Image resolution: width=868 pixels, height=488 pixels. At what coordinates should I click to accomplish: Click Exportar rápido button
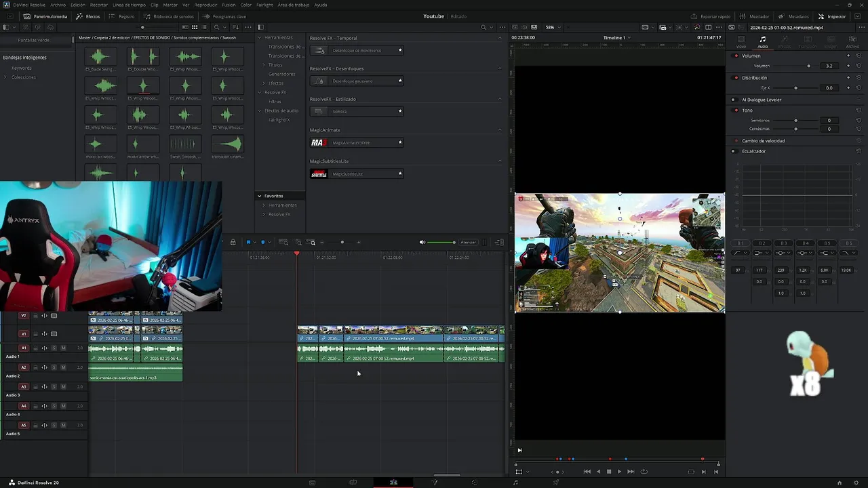point(711,16)
